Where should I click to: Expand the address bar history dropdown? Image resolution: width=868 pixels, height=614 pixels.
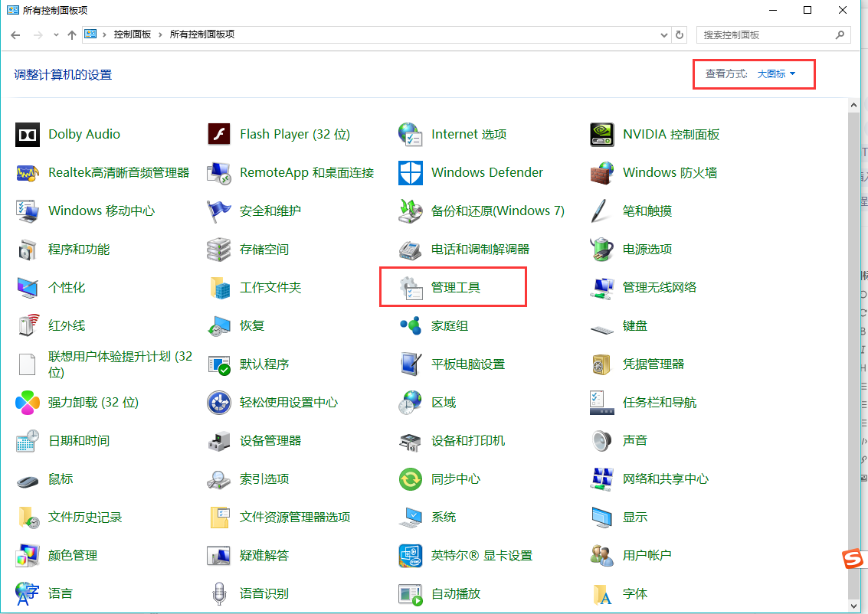click(x=664, y=35)
